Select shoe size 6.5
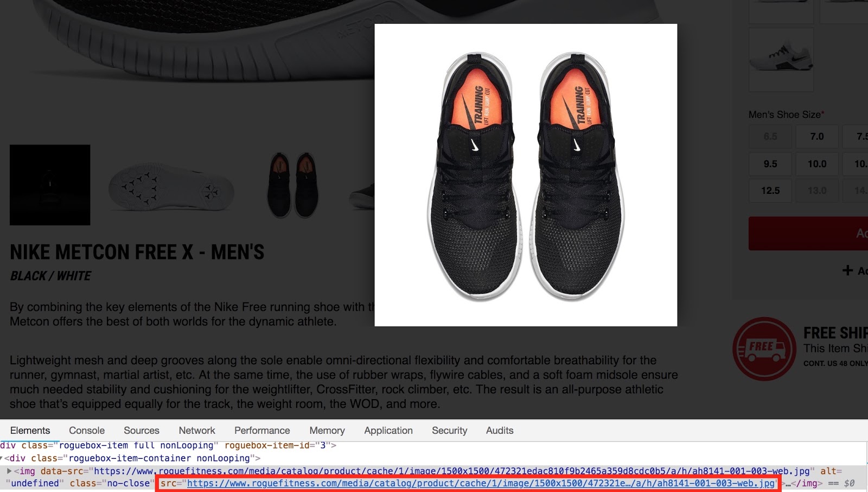This screenshot has height=492, width=868. point(770,137)
